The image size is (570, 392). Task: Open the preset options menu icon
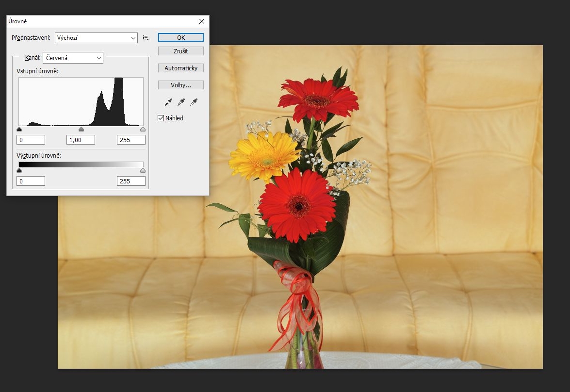click(146, 38)
